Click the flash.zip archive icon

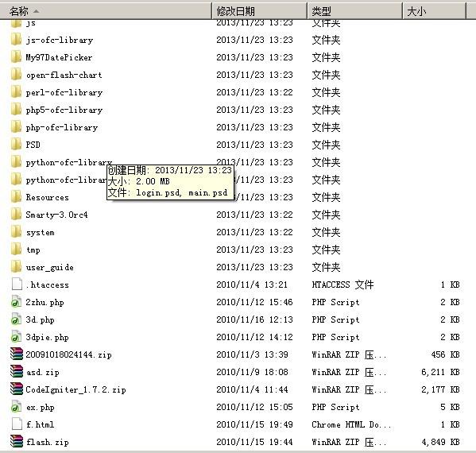coord(17,442)
